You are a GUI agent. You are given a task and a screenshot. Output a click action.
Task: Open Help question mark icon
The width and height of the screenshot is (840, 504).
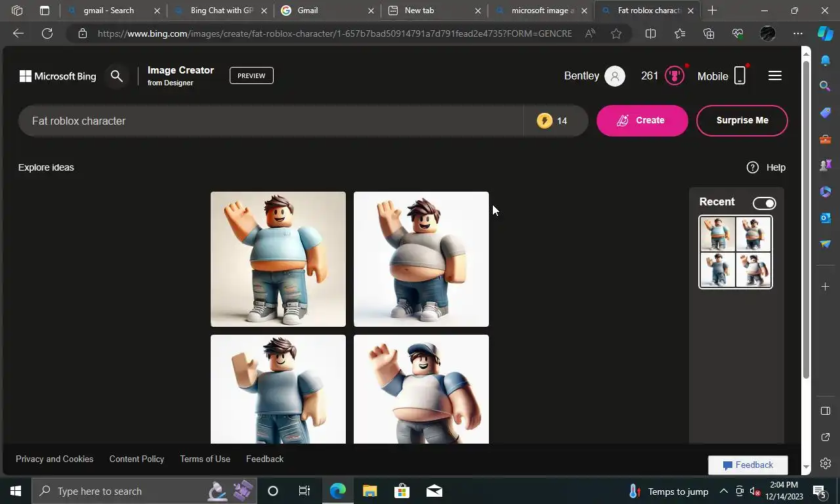pos(753,167)
